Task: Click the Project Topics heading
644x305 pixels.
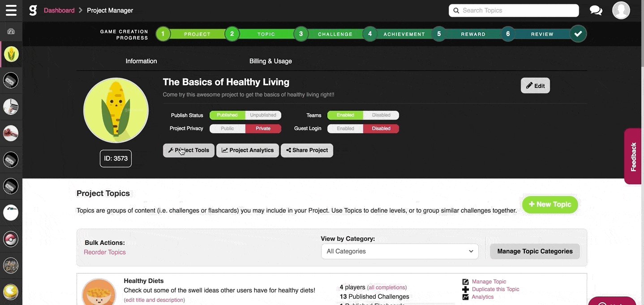Action: pos(103,193)
